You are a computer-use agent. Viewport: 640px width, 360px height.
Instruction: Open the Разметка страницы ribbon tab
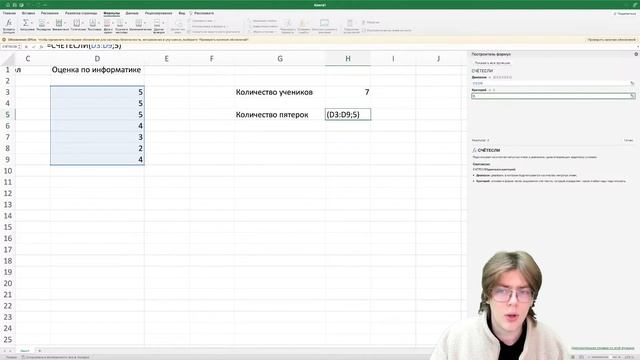(81, 13)
